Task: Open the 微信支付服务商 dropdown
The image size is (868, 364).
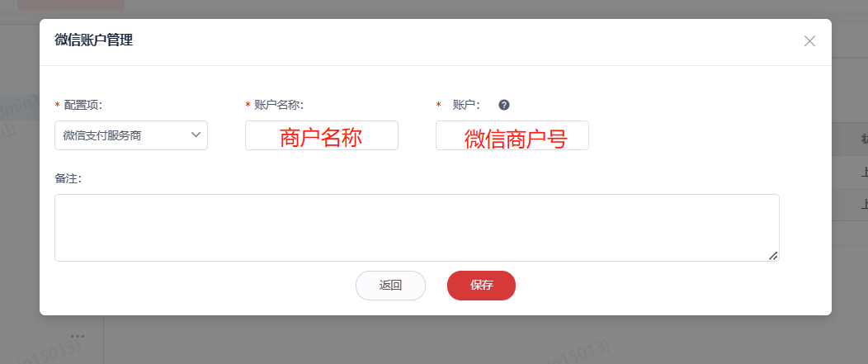Action: (131, 135)
